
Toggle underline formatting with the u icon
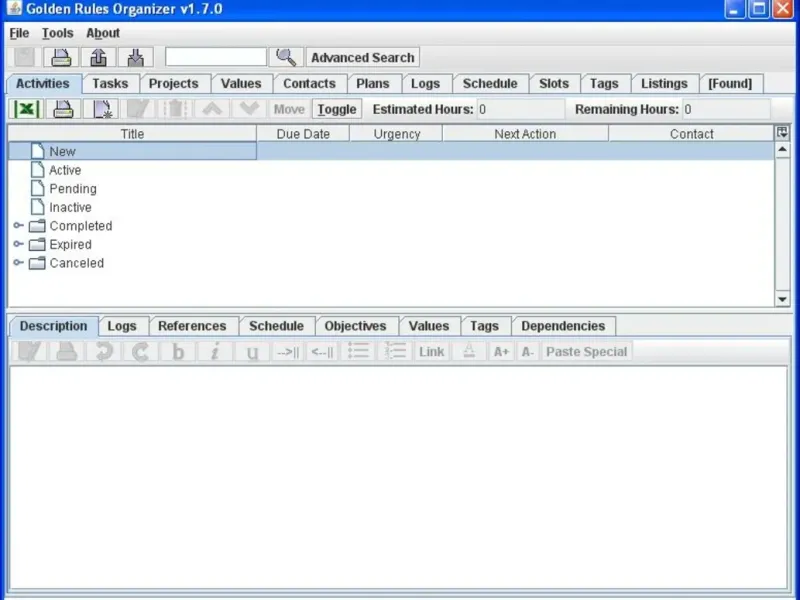pos(253,352)
